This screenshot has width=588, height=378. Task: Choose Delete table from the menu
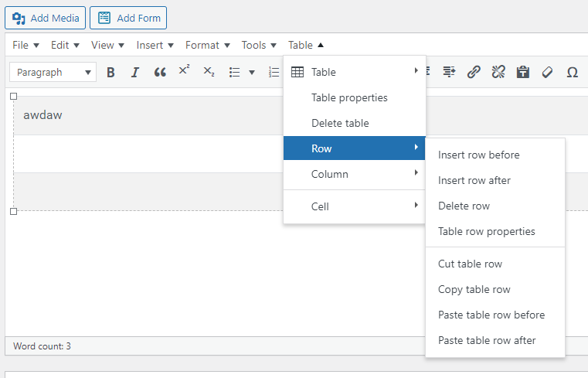[x=355, y=123]
